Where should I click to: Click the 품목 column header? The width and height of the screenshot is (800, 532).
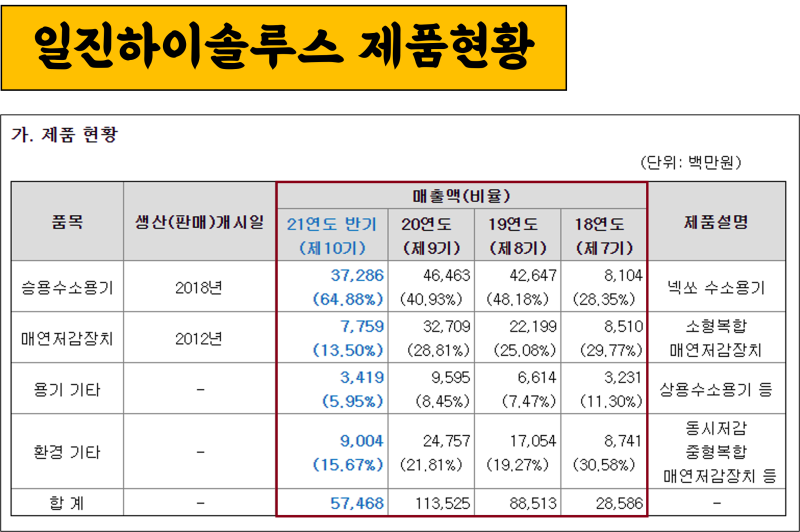pyautogui.click(x=67, y=221)
